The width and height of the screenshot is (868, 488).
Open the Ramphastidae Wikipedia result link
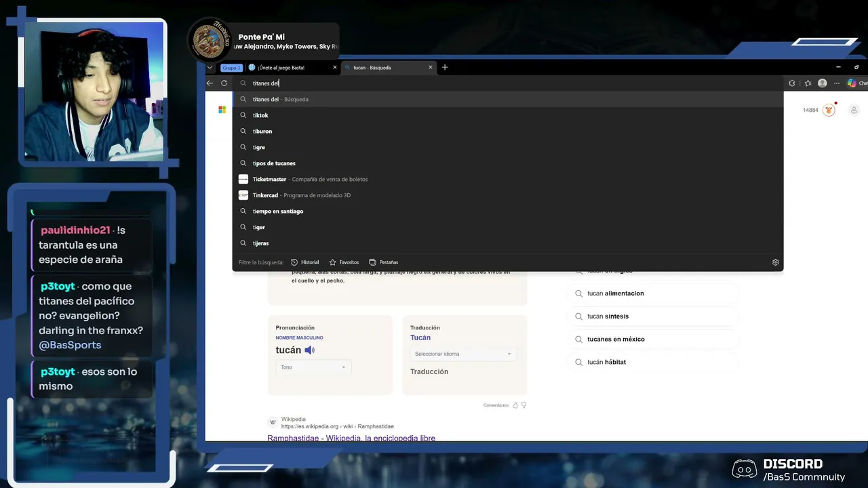tap(351, 439)
